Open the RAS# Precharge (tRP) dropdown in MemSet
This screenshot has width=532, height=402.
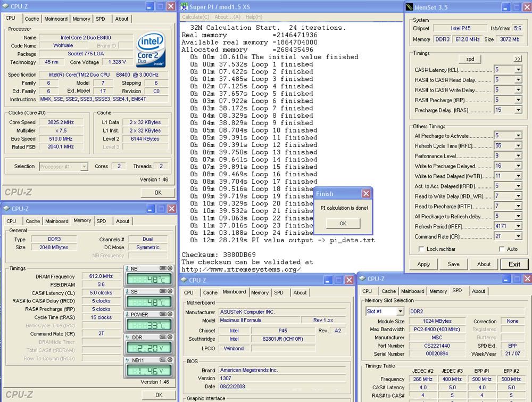click(x=518, y=100)
